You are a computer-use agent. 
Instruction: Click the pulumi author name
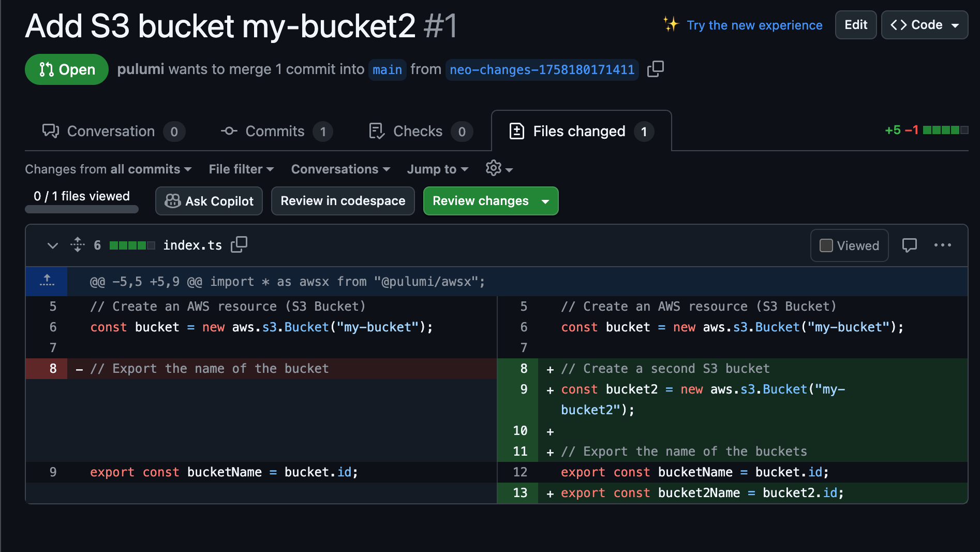(x=141, y=69)
